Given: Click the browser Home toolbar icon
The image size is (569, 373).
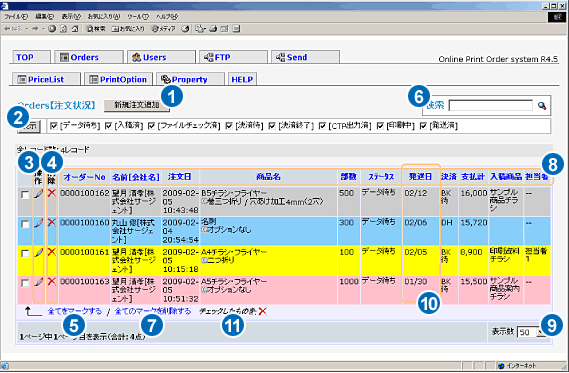Looking at the screenshot, I should [75, 29].
